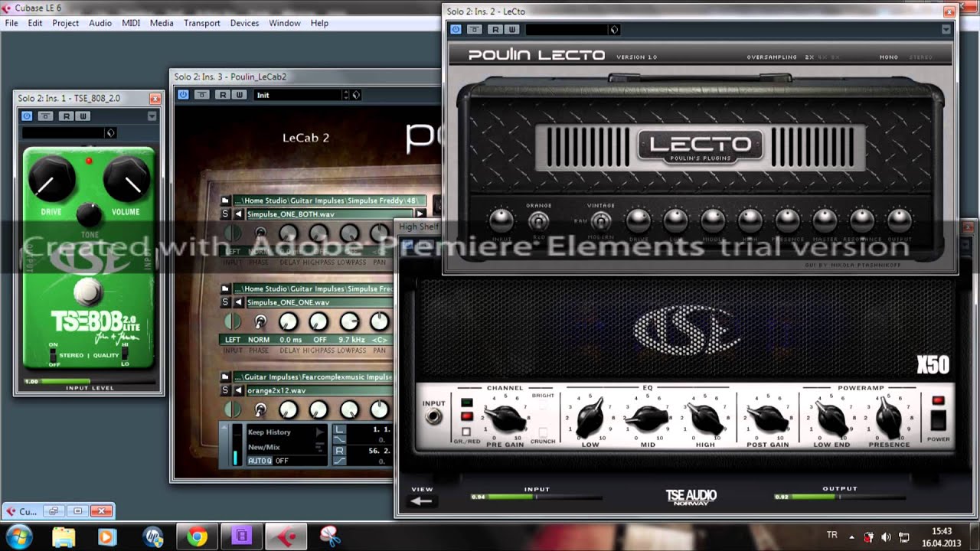980x551 pixels.
Task: Load previous impulse before Simpulse_ONE_BOTH.wav
Action: click(x=239, y=214)
